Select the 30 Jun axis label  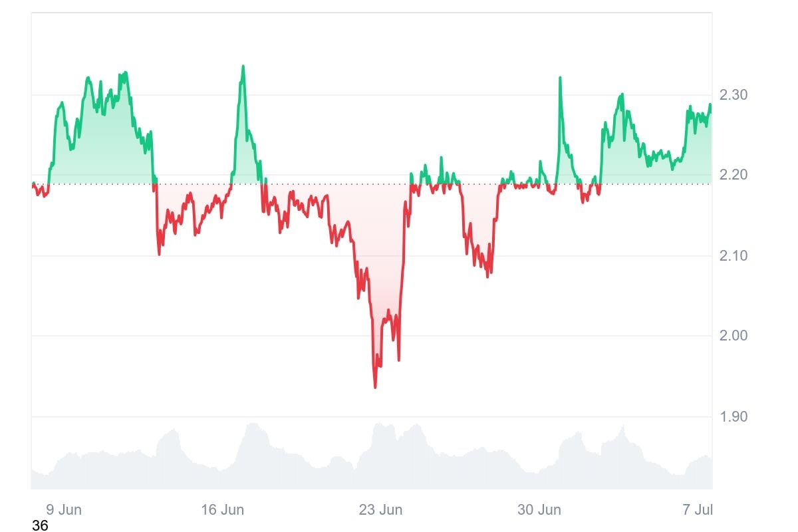click(539, 510)
